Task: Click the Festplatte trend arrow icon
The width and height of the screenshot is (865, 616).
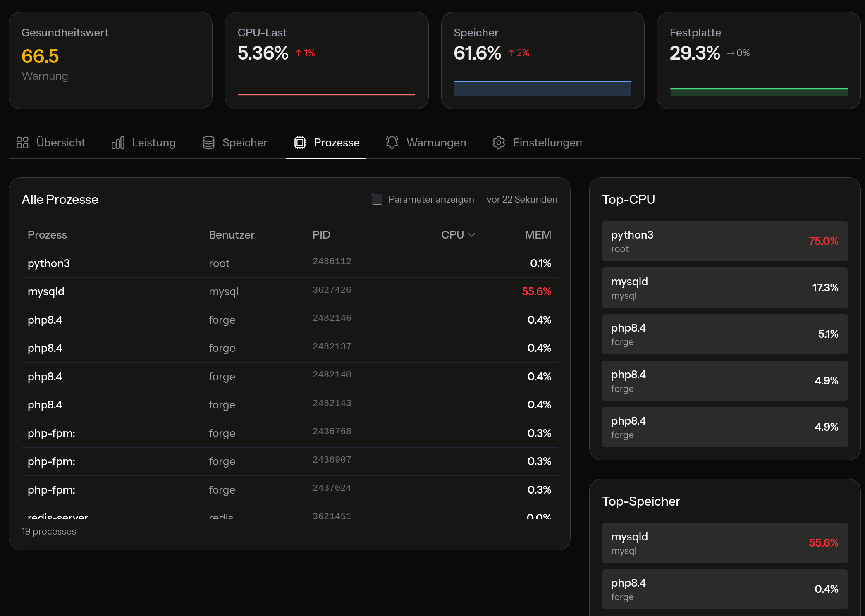Action: (x=731, y=53)
